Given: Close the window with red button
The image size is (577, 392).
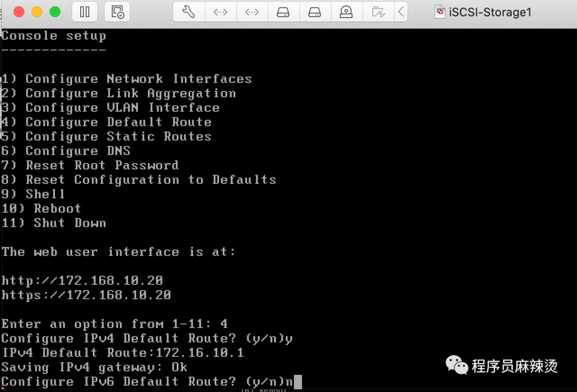Looking at the screenshot, I should click(19, 12).
